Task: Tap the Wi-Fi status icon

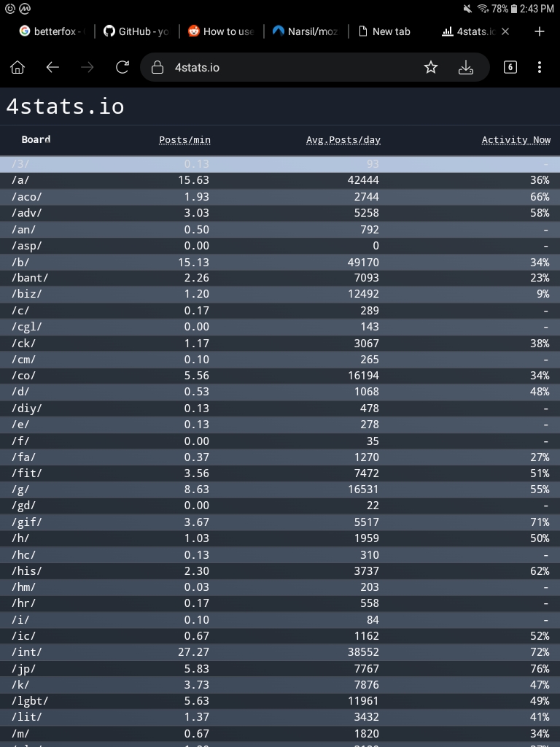Action: tap(483, 9)
